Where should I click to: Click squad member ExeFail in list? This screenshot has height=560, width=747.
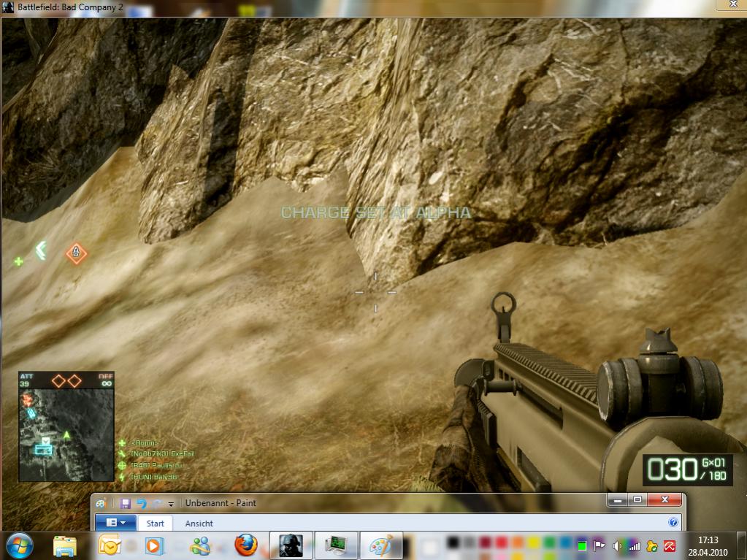pos(162,454)
